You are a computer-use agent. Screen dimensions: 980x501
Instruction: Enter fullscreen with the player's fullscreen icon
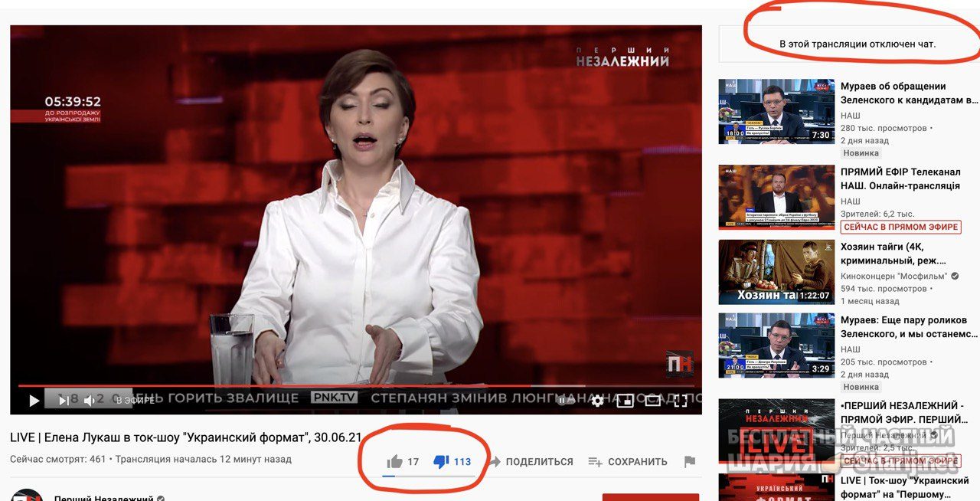(x=680, y=400)
